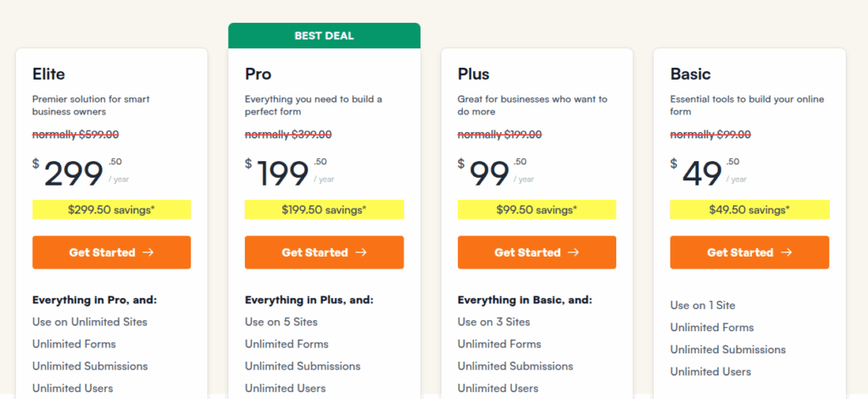Click the $49.50 savings yellow badge
This screenshot has width=868, height=399.
[x=749, y=209]
